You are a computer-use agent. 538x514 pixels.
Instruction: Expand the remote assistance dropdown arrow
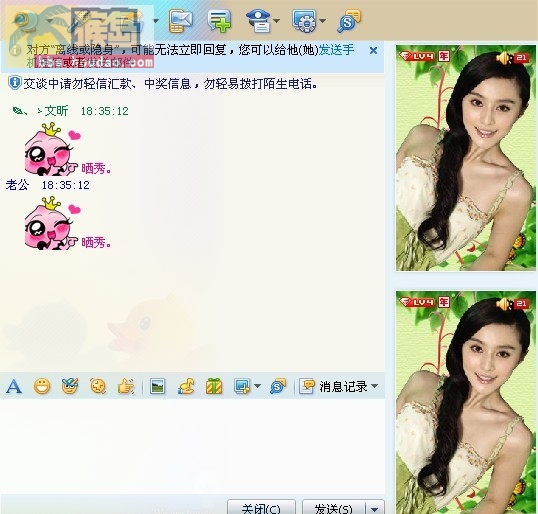277,21
